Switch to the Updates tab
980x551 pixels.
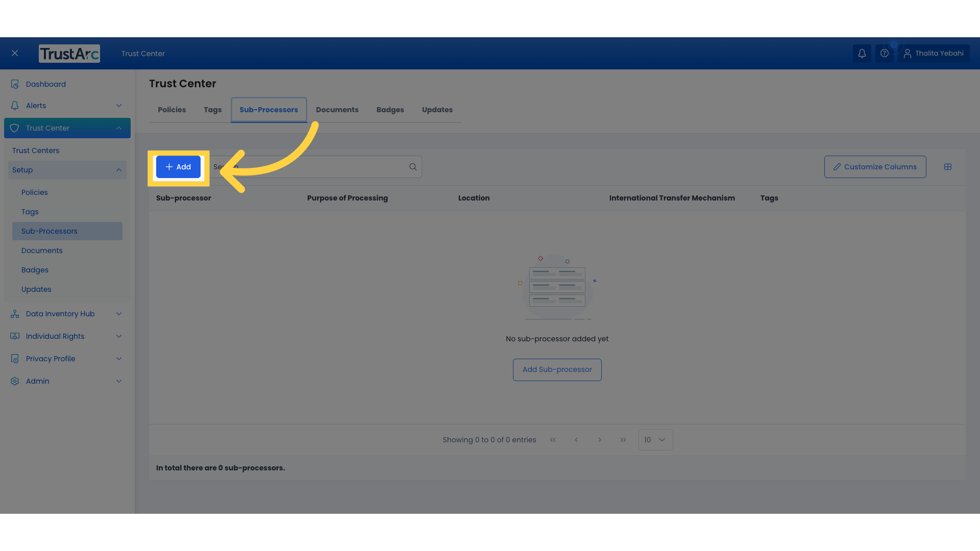(437, 110)
